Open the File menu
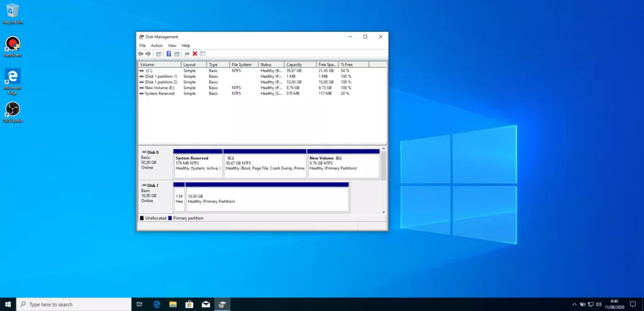Screen dimensions: 644x311 coord(143,46)
